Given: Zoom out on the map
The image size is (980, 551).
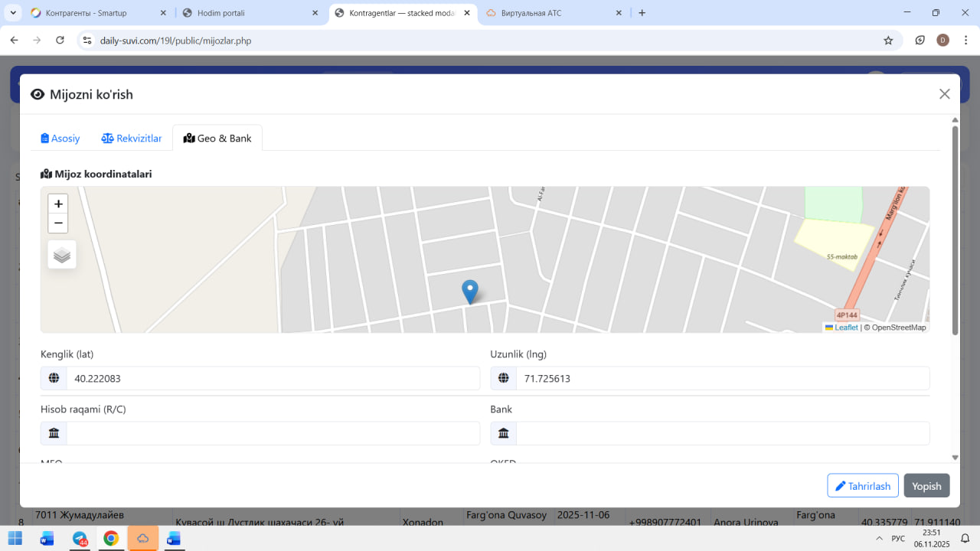Looking at the screenshot, I should [58, 223].
